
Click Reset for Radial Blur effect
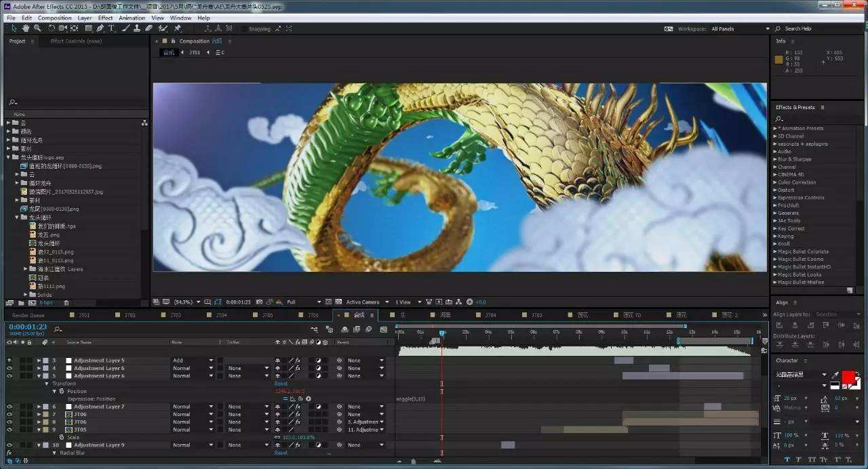tap(281, 453)
